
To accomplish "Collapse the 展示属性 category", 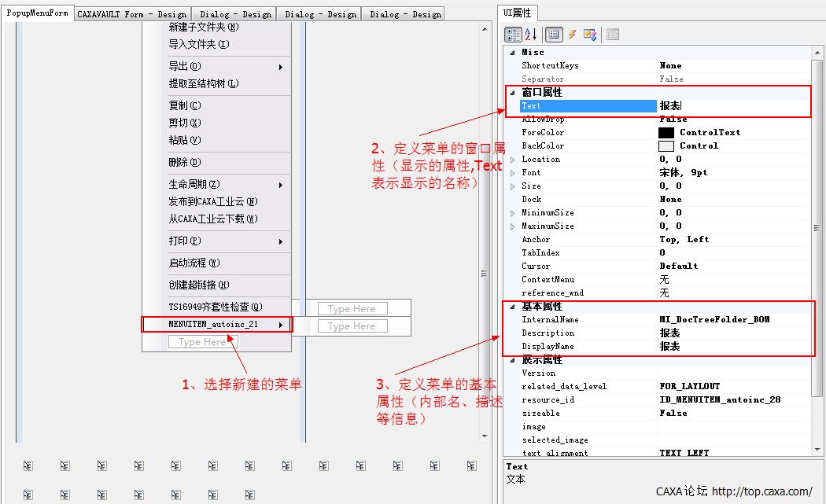I will click(x=512, y=360).
